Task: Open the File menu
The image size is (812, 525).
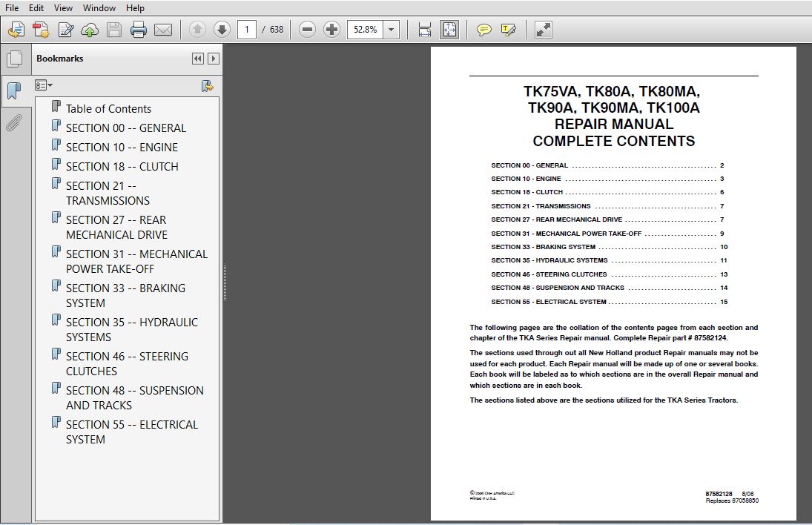Action: [x=12, y=7]
